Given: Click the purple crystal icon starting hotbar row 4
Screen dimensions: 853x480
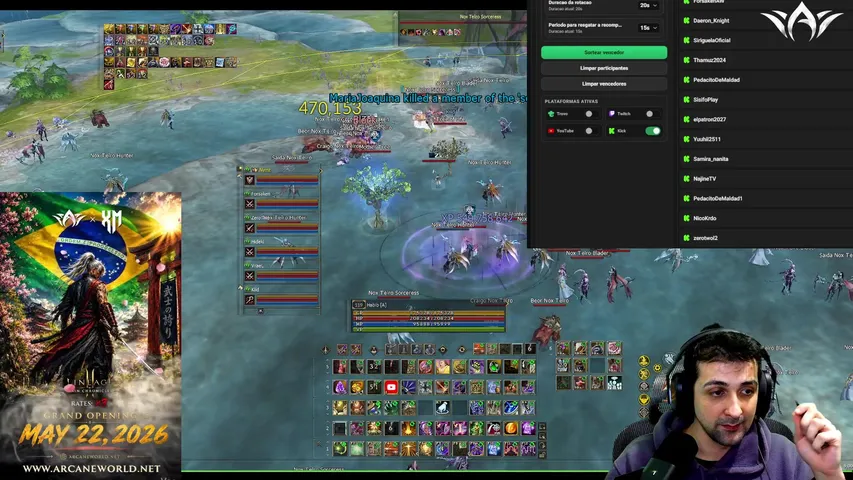Looking at the screenshot, I should coord(339,387).
